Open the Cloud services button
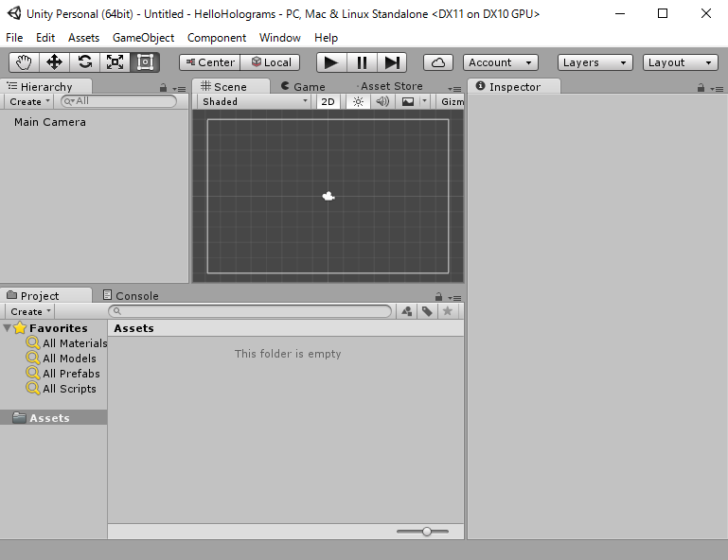Screen dimensions: 728x560 tap(437, 62)
